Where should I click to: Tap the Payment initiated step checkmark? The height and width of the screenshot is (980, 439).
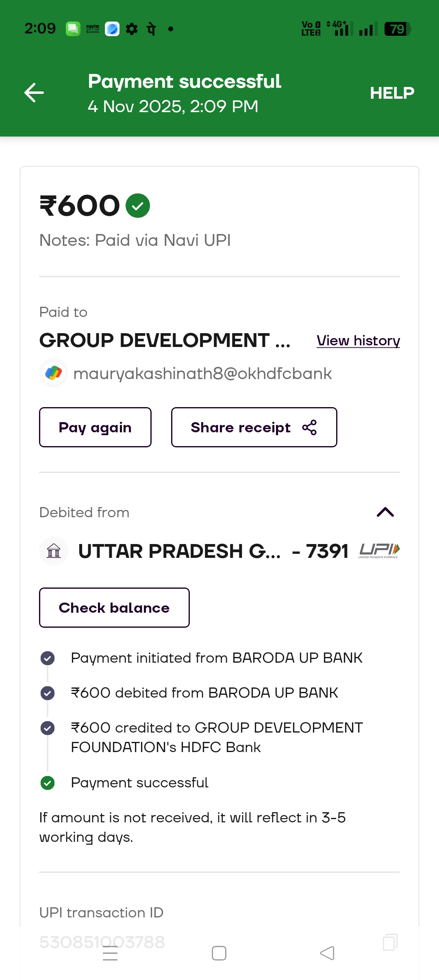click(x=48, y=658)
